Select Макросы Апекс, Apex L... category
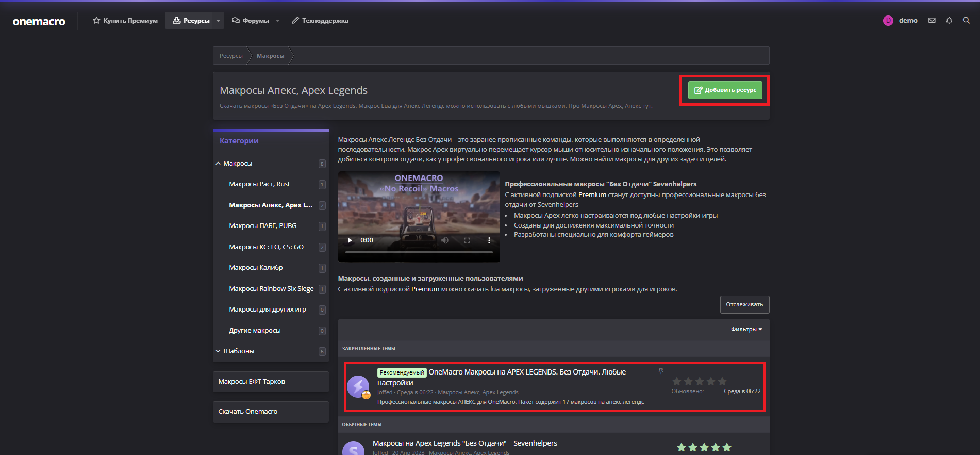The width and height of the screenshot is (980, 455). pyautogui.click(x=271, y=205)
